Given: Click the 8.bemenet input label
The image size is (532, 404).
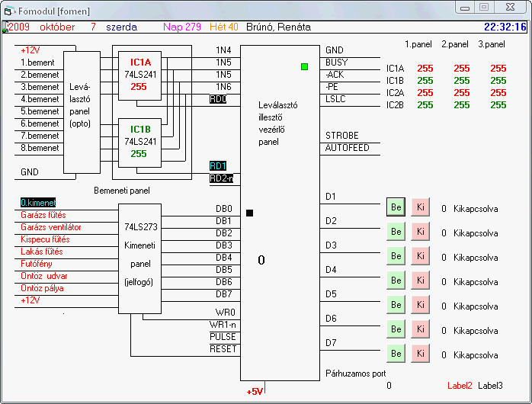Looking at the screenshot, I should pos(40,148).
